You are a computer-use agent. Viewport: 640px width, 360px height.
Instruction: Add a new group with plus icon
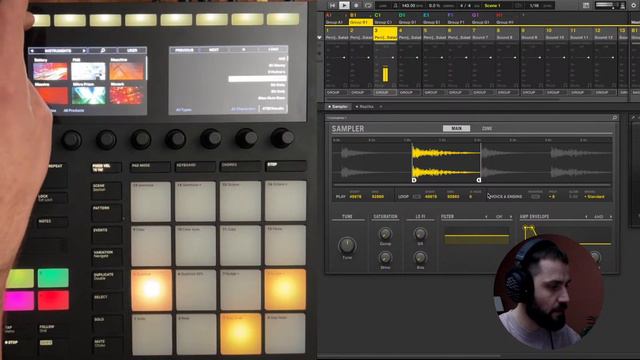pyautogui.click(x=523, y=15)
